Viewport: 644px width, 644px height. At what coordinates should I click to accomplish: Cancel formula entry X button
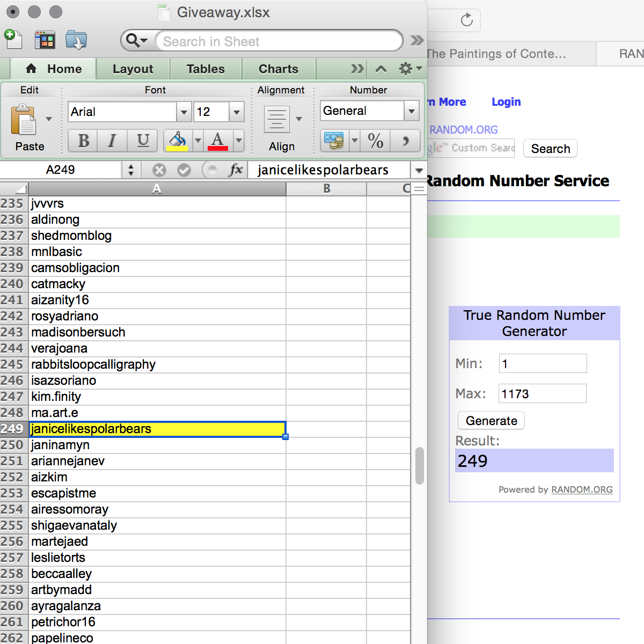[159, 170]
